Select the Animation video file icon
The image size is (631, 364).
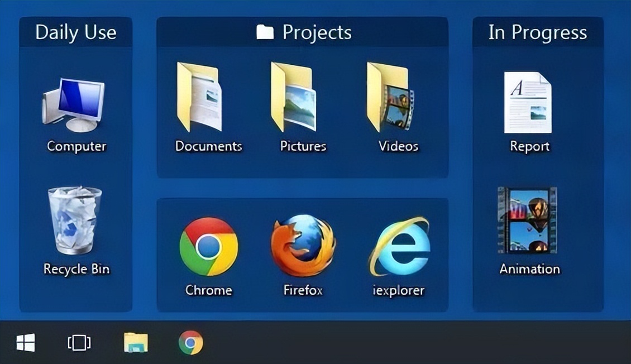point(528,220)
